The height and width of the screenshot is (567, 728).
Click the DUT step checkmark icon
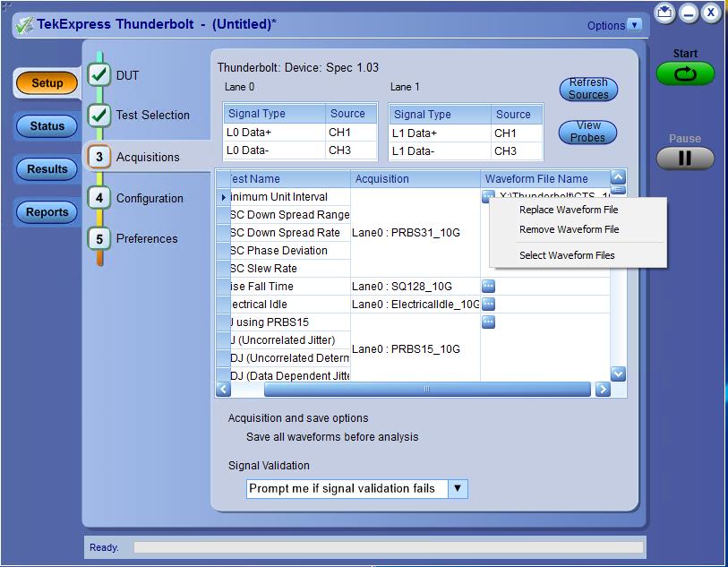click(x=99, y=74)
